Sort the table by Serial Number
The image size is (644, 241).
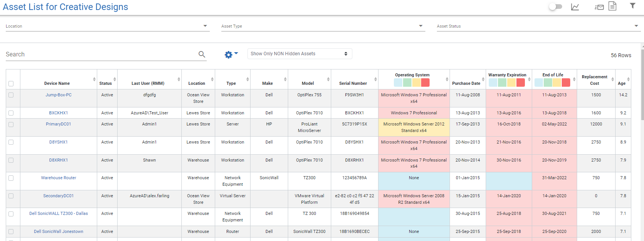pyautogui.click(x=375, y=79)
